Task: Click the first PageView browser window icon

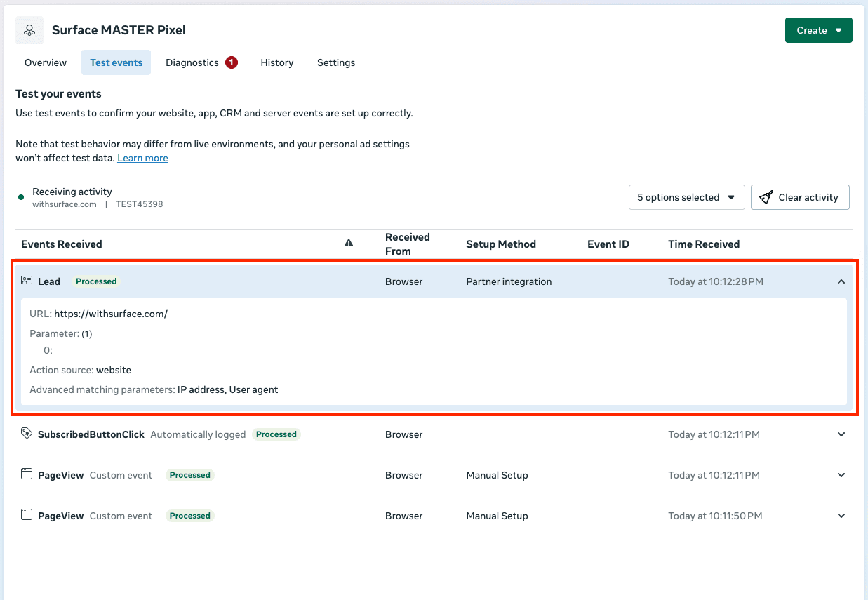Action: 27,474
